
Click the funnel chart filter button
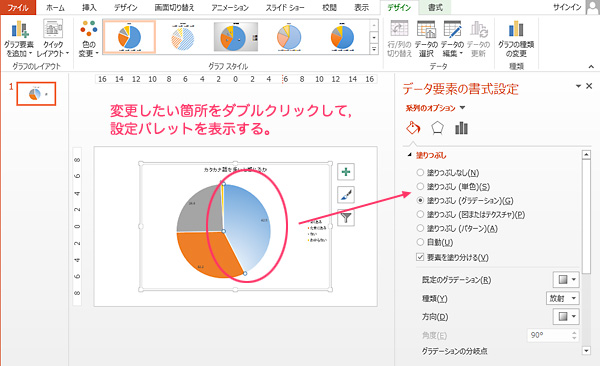[x=346, y=218]
